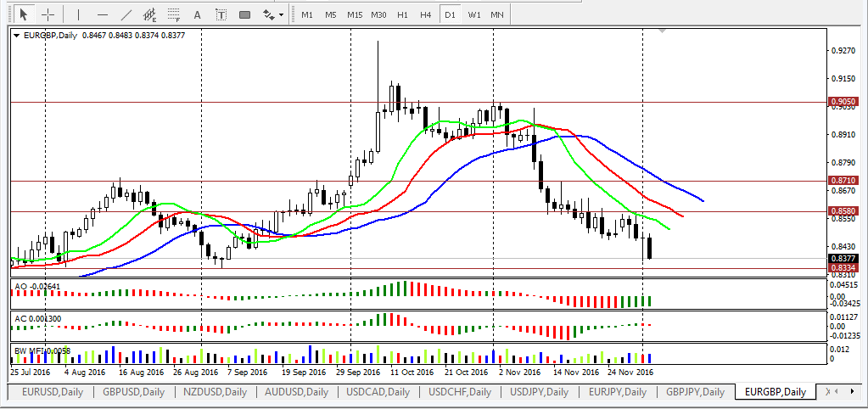Open the NZDUSD,Daily chart tab
Screen dimensions: 868x409
pyautogui.click(x=215, y=392)
